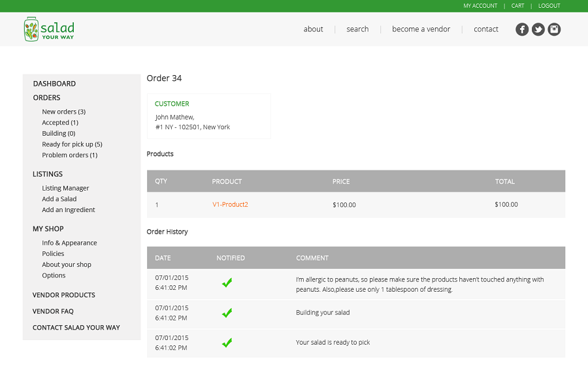Screen dimensions: 588x391
Task: Go to the Dashboard
Action: (54, 84)
